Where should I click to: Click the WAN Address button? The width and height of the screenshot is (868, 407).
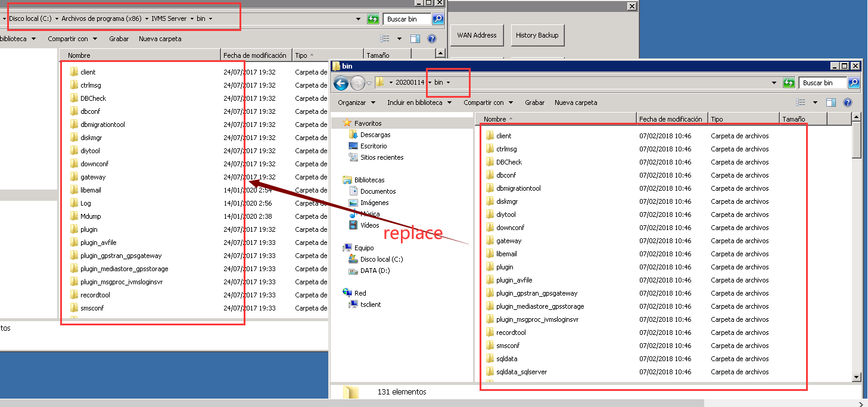tap(477, 35)
